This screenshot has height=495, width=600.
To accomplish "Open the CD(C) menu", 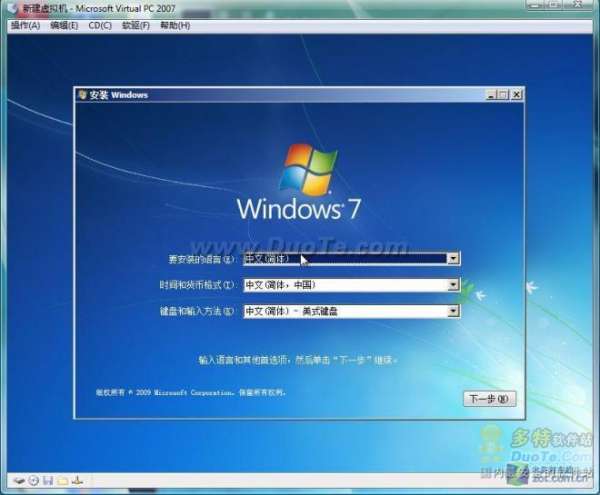I will click(100, 25).
